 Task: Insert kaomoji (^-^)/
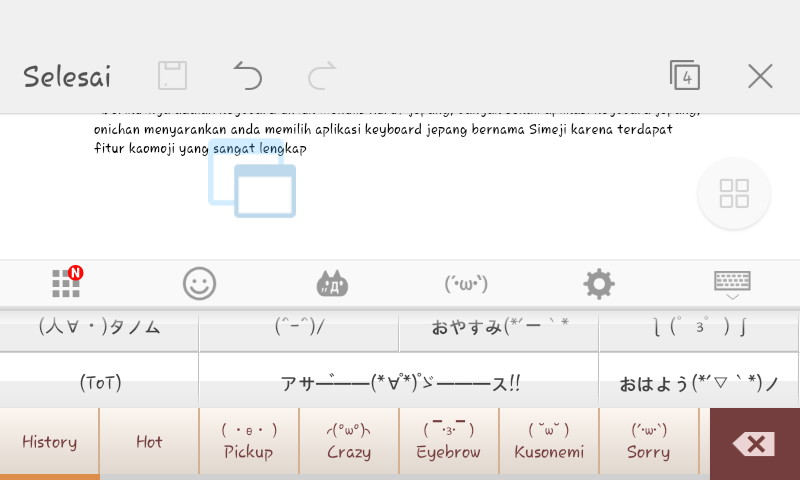[x=299, y=331]
